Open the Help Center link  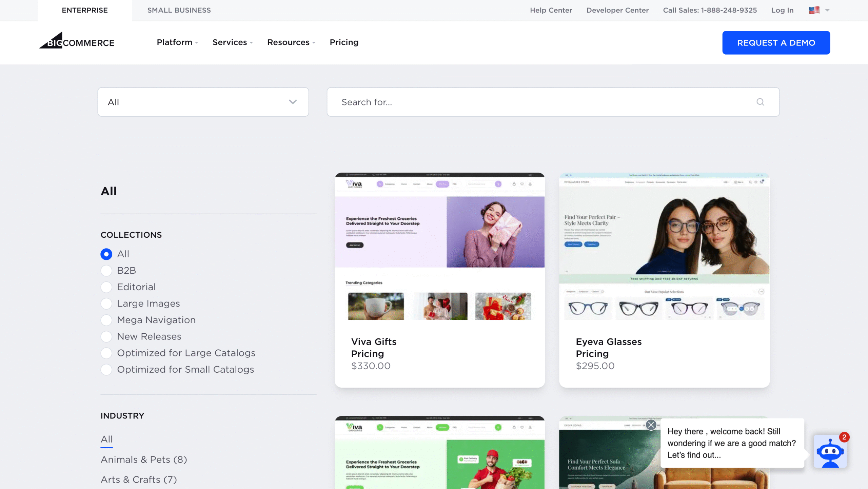point(551,10)
